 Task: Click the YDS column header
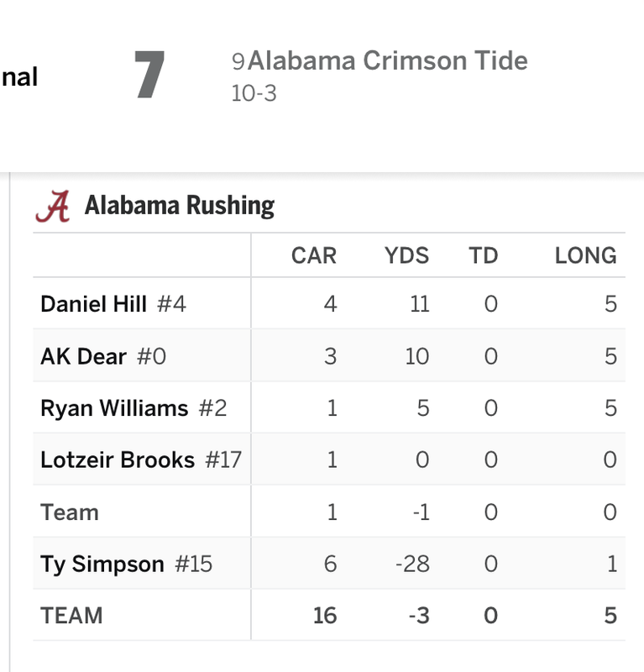[x=406, y=255]
